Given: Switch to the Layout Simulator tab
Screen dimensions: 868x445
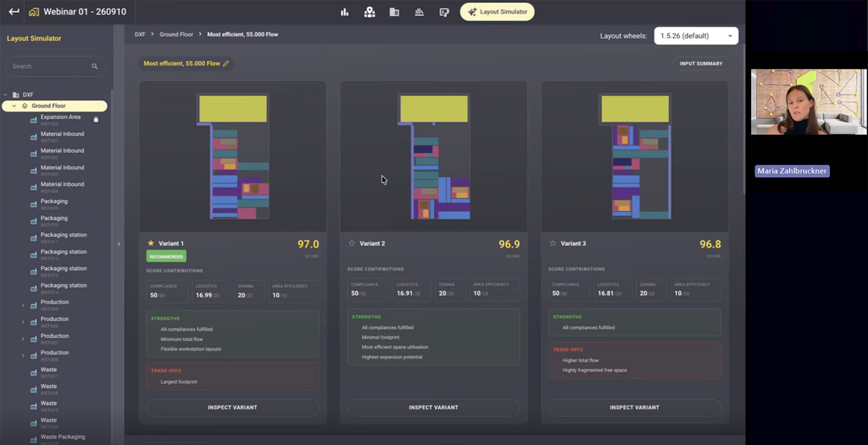Looking at the screenshot, I should tap(497, 12).
